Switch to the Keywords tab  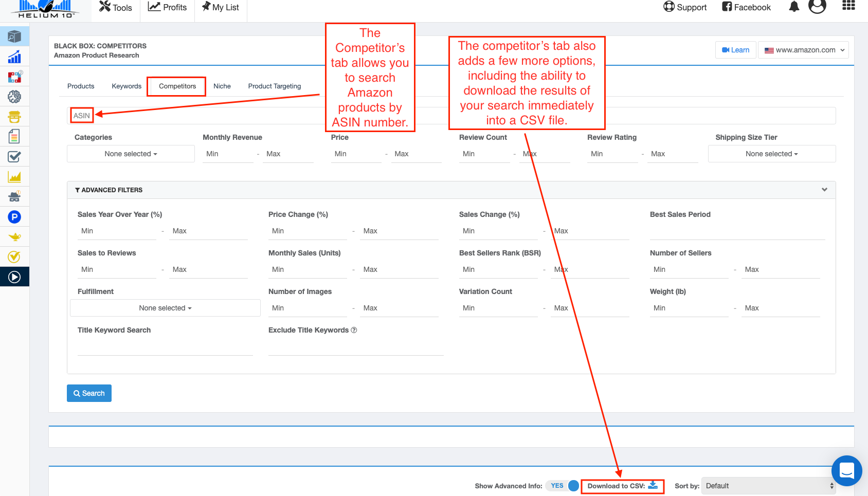[x=126, y=86]
